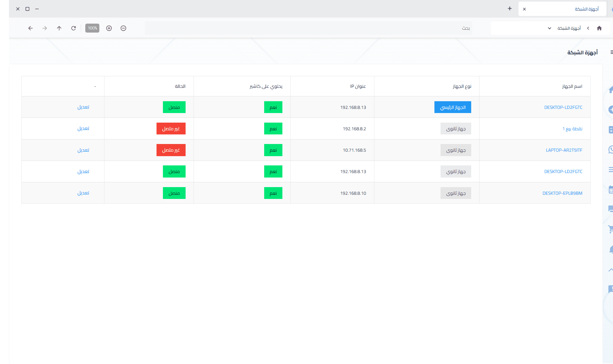Expand the breadcrumb dropdown chevron
This screenshot has width=613, height=364.
click(x=549, y=28)
